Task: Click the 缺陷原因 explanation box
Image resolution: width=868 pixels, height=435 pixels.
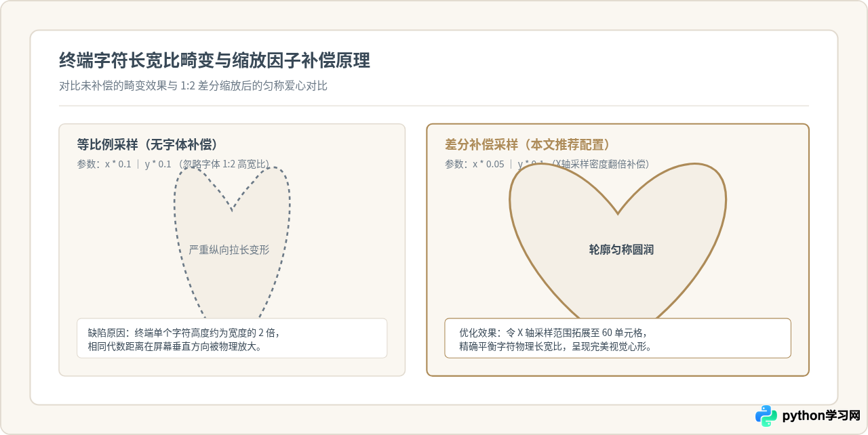Action: pos(232,338)
